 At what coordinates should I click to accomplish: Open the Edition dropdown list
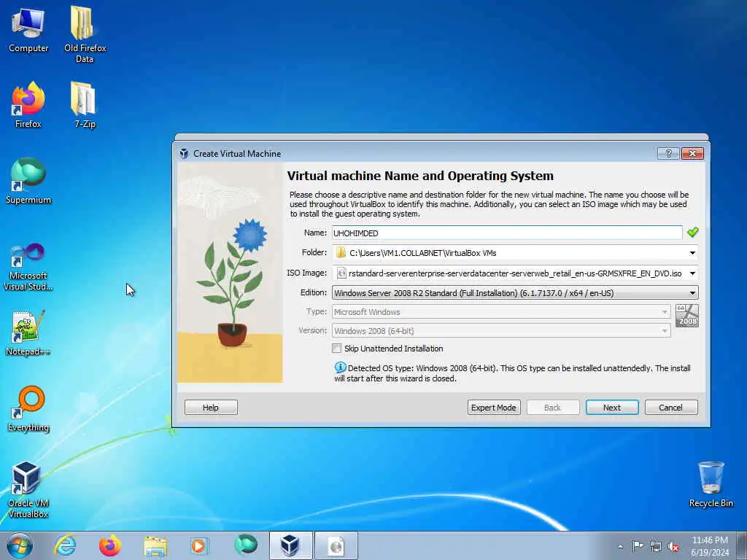(515, 293)
